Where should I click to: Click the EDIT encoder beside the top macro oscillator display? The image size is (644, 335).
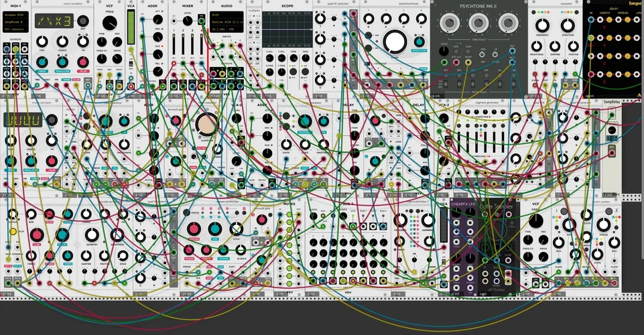coord(83,21)
